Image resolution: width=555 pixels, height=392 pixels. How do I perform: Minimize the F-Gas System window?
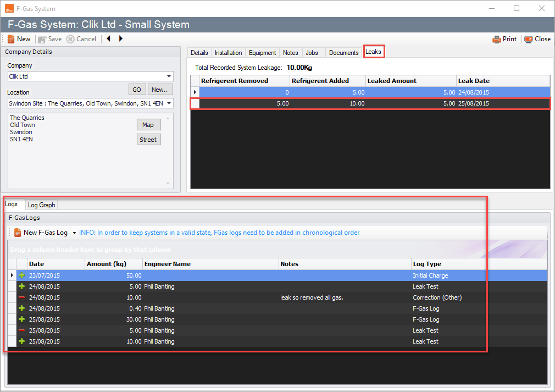(x=492, y=8)
